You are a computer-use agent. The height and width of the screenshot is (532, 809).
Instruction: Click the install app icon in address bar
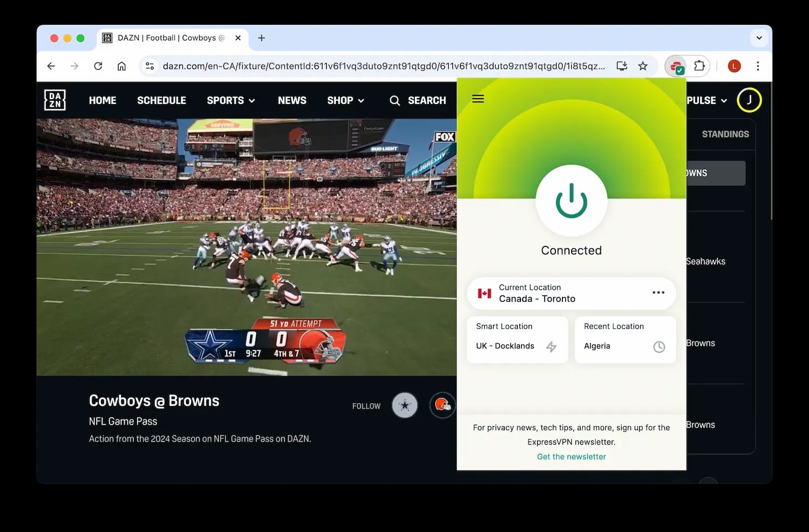pos(622,66)
